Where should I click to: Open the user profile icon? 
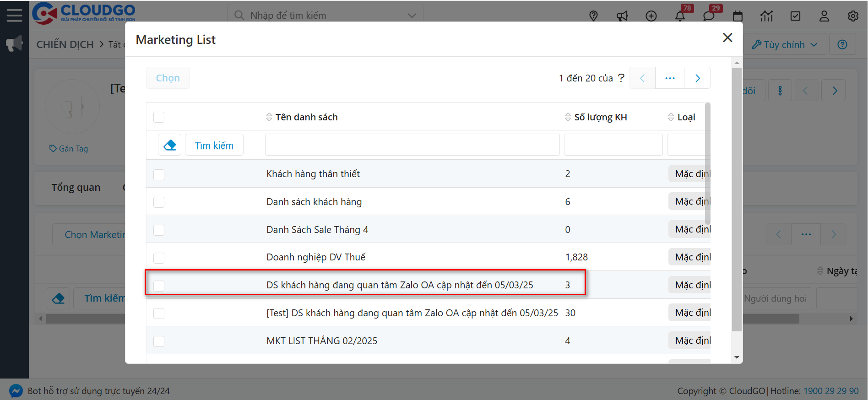pos(824,16)
